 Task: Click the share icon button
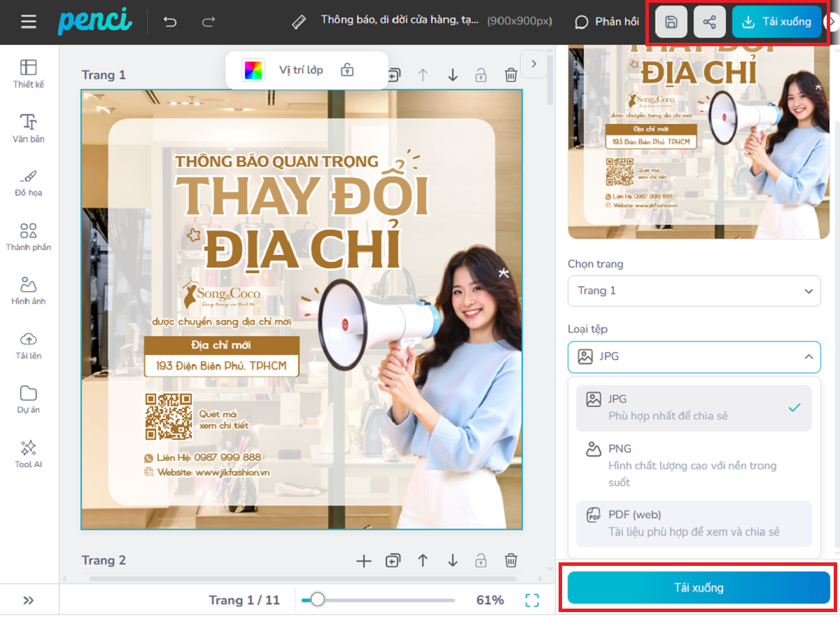[x=709, y=22]
